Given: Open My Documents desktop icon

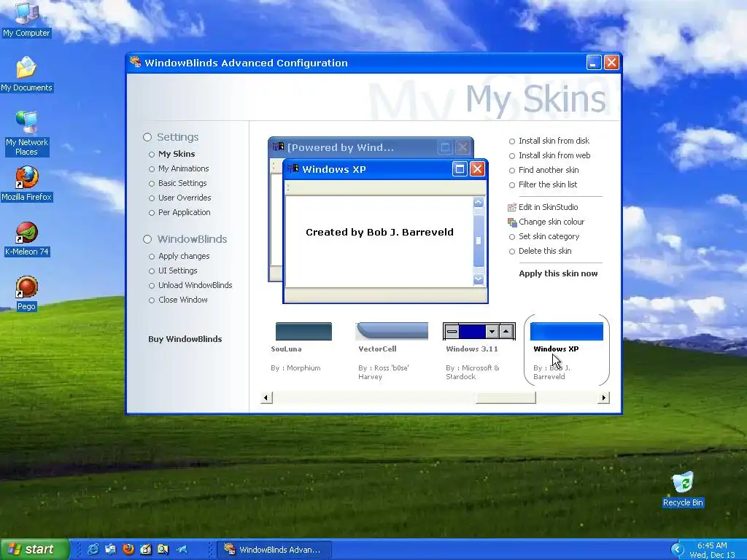Looking at the screenshot, I should 26,74.
